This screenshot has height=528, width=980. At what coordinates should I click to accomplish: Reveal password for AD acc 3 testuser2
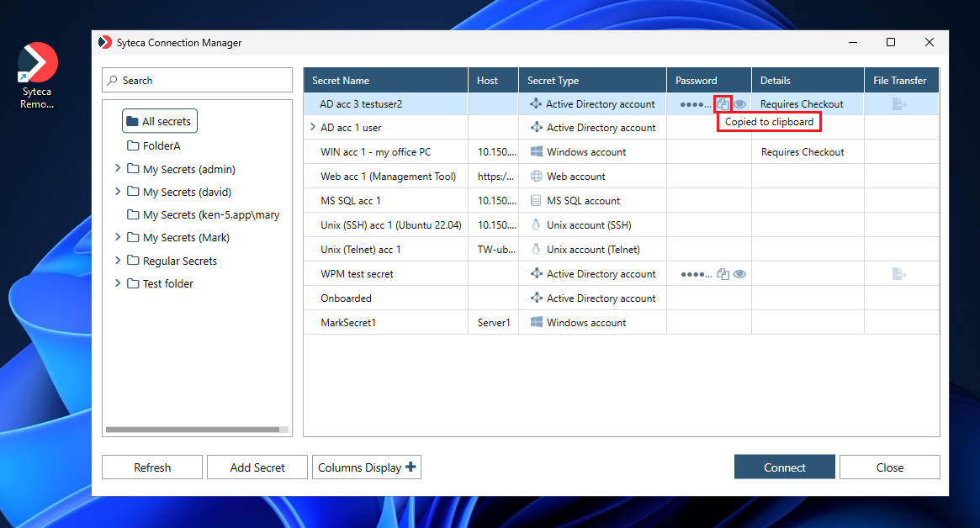coord(739,104)
